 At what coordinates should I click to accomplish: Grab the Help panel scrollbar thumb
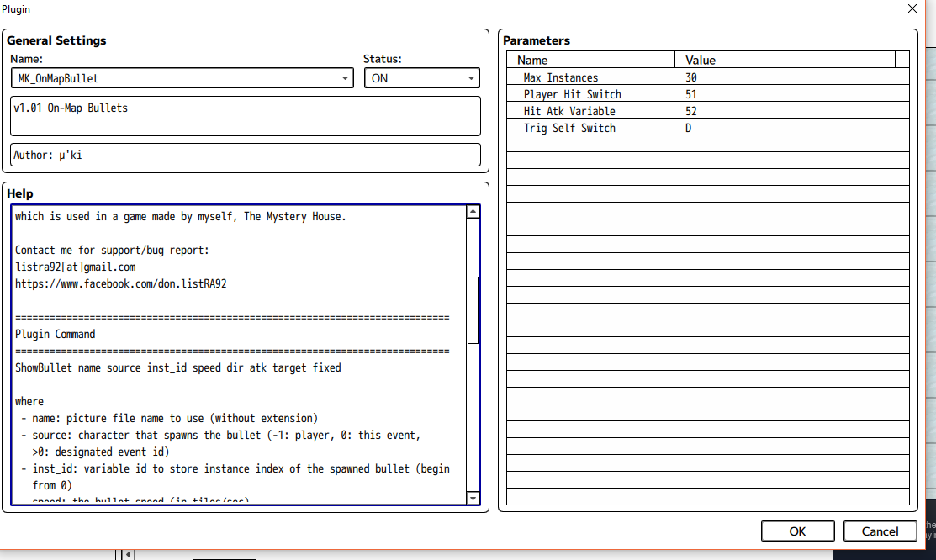pyautogui.click(x=473, y=309)
